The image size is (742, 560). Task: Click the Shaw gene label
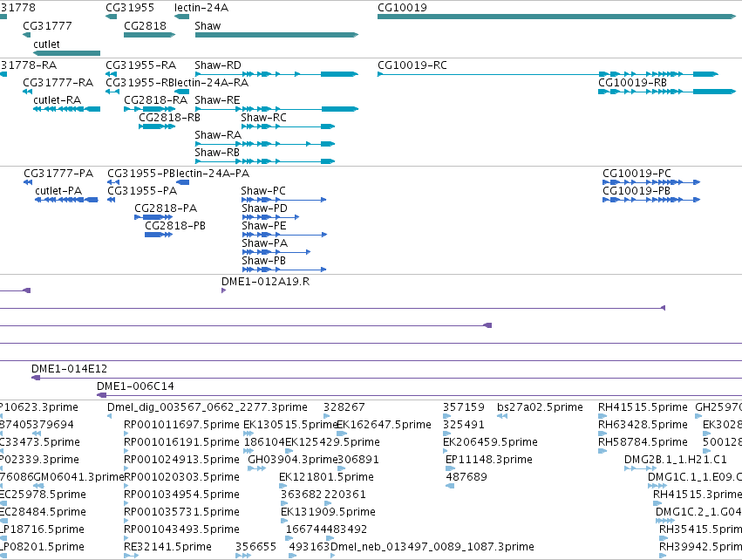208,25
